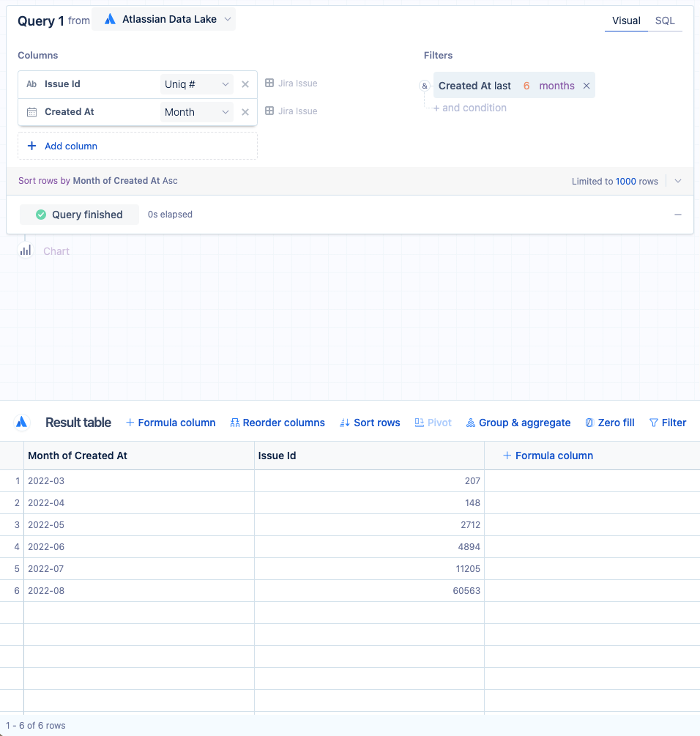Click the 1 - 6 of 6 rows status text
Viewport: 700px width, 736px height.
[36, 726]
